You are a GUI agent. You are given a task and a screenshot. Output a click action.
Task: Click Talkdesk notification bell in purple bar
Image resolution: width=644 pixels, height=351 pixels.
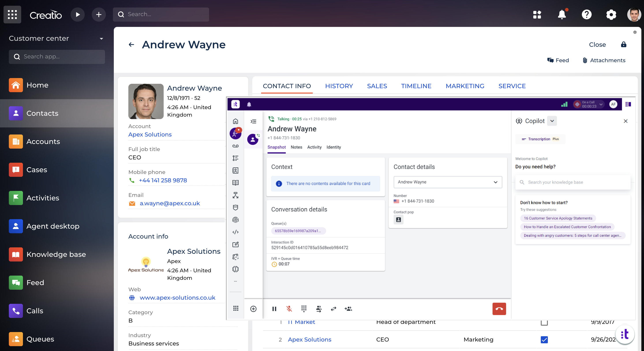(x=249, y=105)
